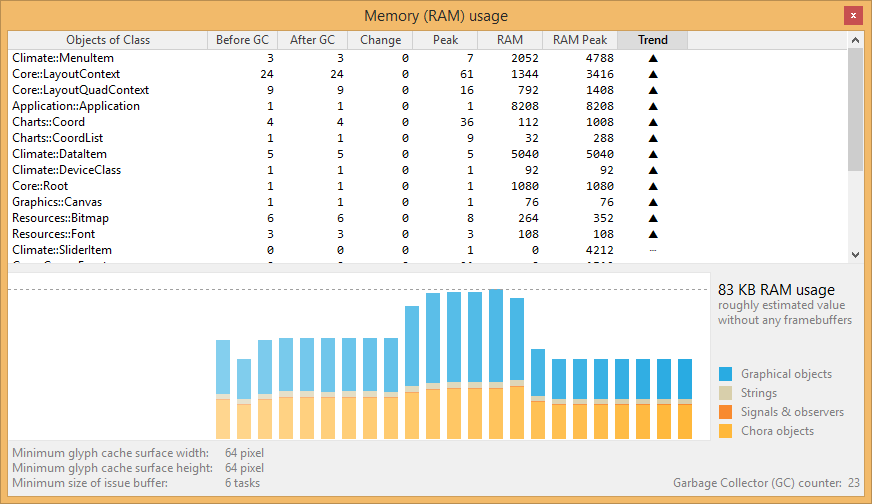Viewport: 872px width, 504px height.
Task: Click the Trend column header
Action: point(653,40)
